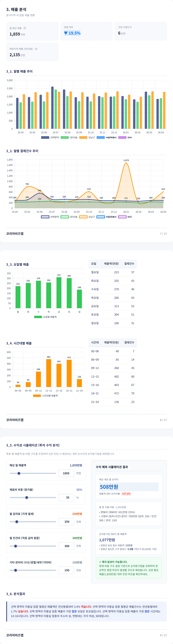Click the 예상 월 매출액 slider handle
Viewport: 173px width, 644px height.
pos(19,473)
